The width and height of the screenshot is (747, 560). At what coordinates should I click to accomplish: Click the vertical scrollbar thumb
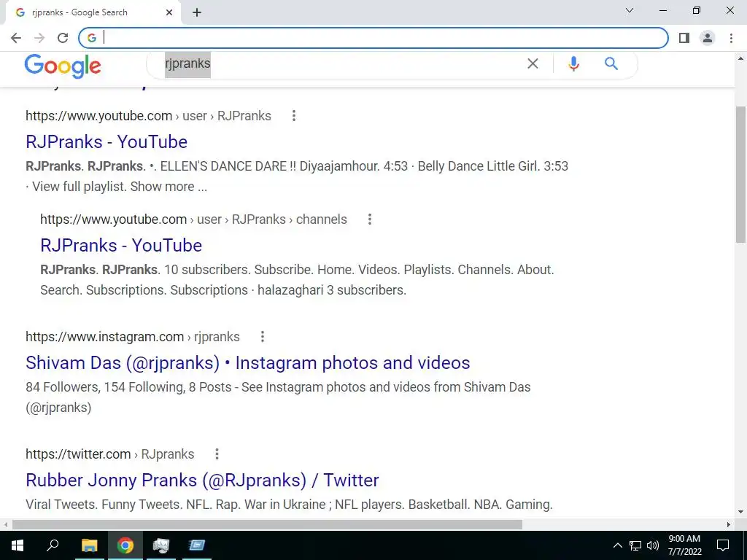tap(741, 174)
